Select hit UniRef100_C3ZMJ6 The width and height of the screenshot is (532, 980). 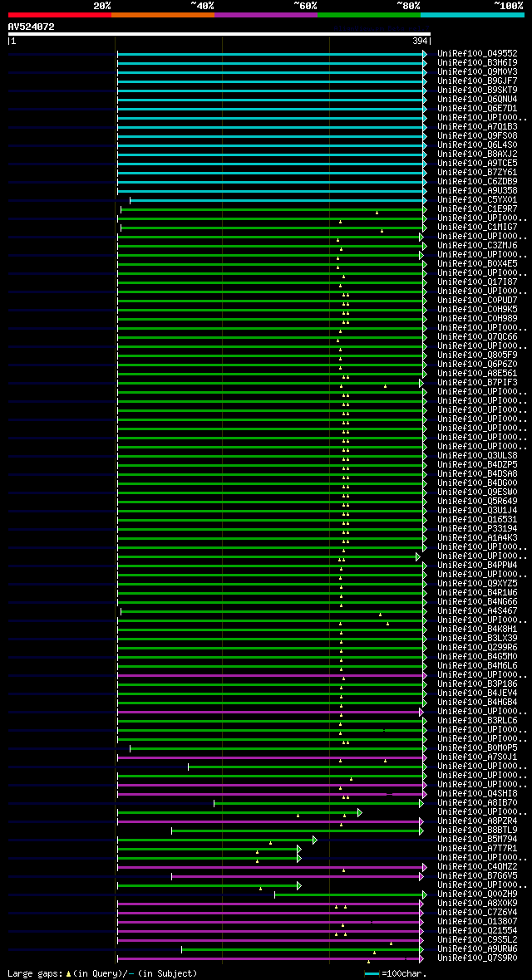click(477, 246)
